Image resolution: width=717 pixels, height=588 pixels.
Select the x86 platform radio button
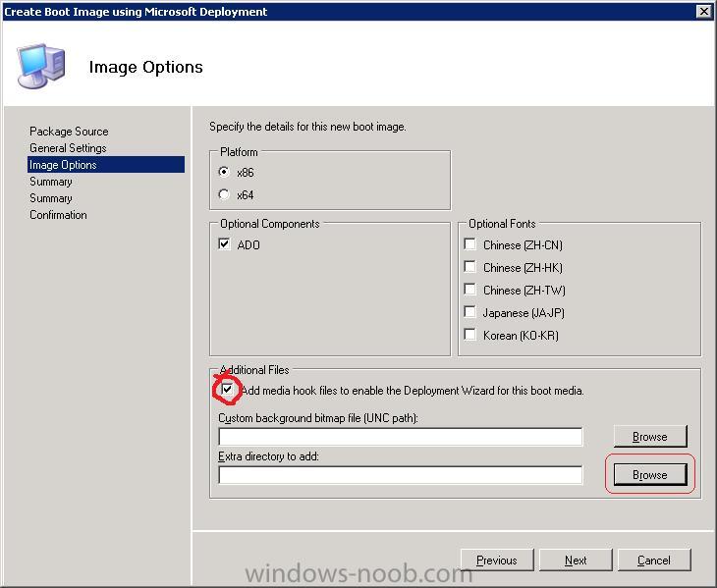click(x=224, y=172)
